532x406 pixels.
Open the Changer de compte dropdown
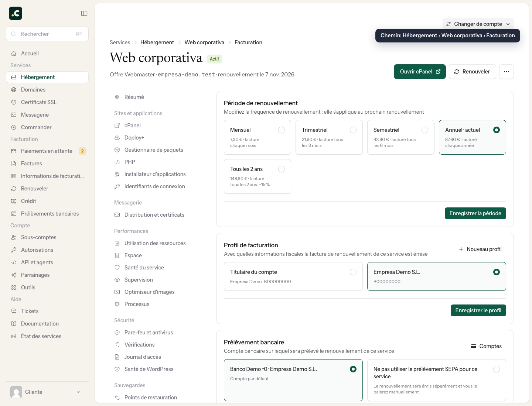(x=478, y=24)
